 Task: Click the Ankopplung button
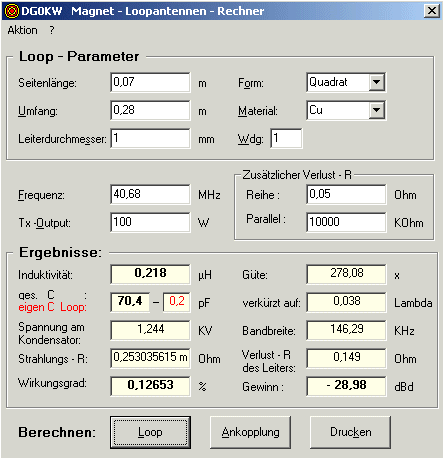pos(250,432)
